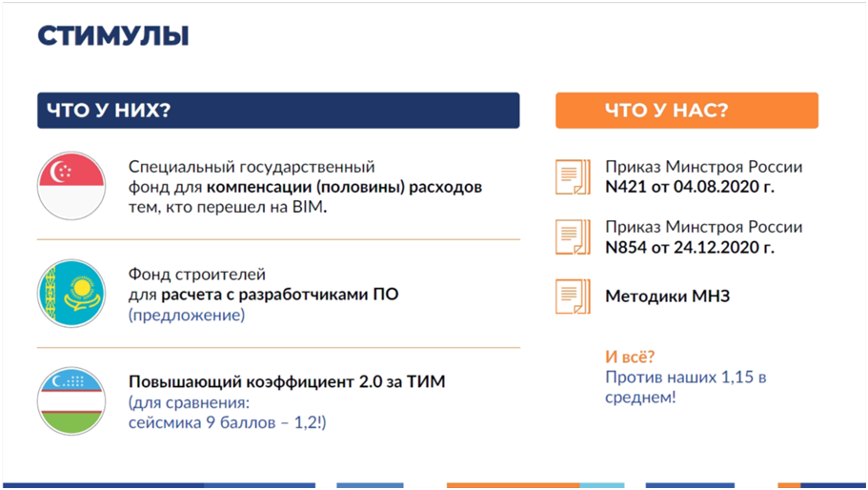Screen dimensions: 868x490
Task: Select the ЧТО У НИХ? header
Action: [278, 111]
